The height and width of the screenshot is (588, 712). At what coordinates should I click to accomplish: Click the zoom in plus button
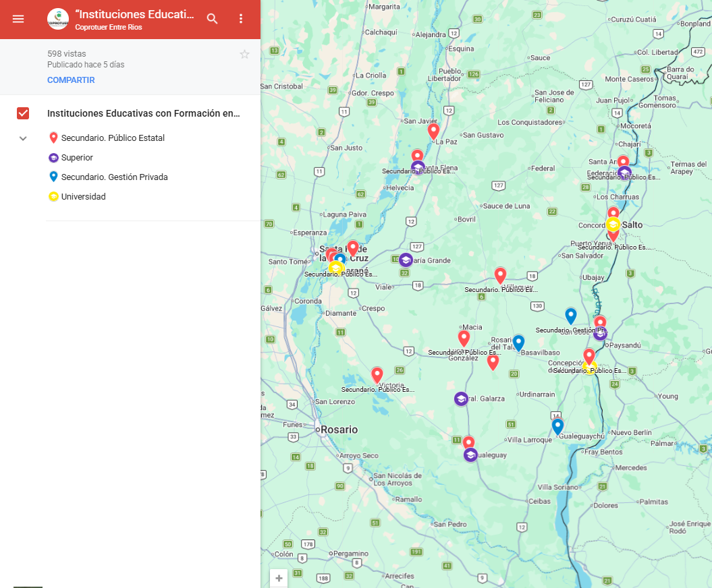(279, 578)
